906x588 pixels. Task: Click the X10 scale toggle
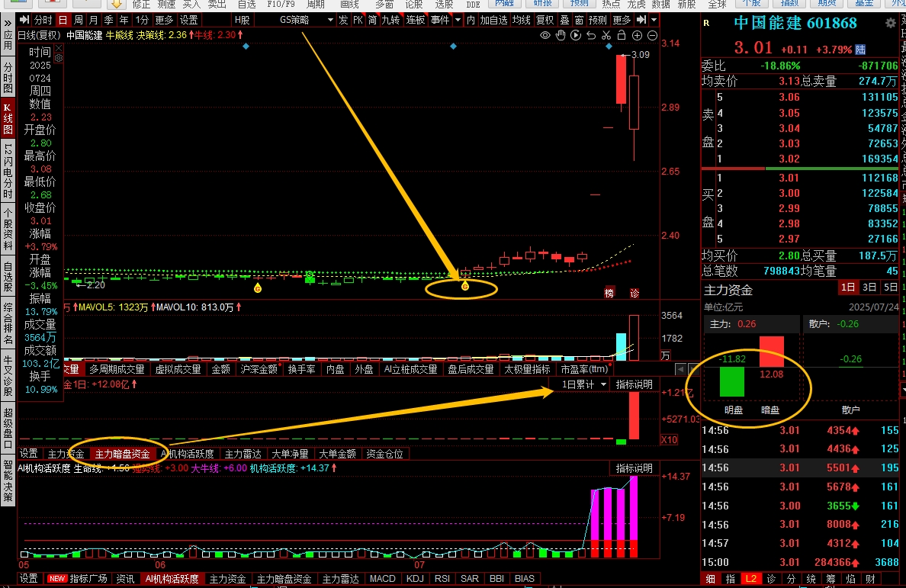click(669, 439)
